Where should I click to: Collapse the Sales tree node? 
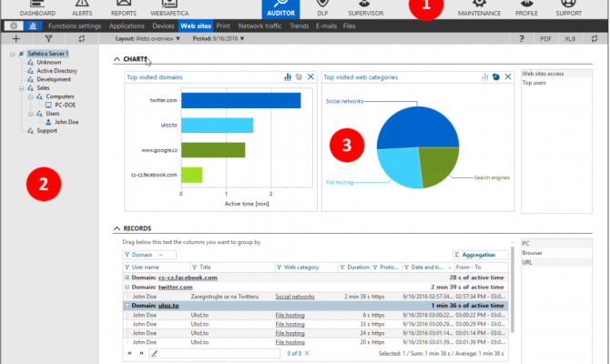[21, 88]
